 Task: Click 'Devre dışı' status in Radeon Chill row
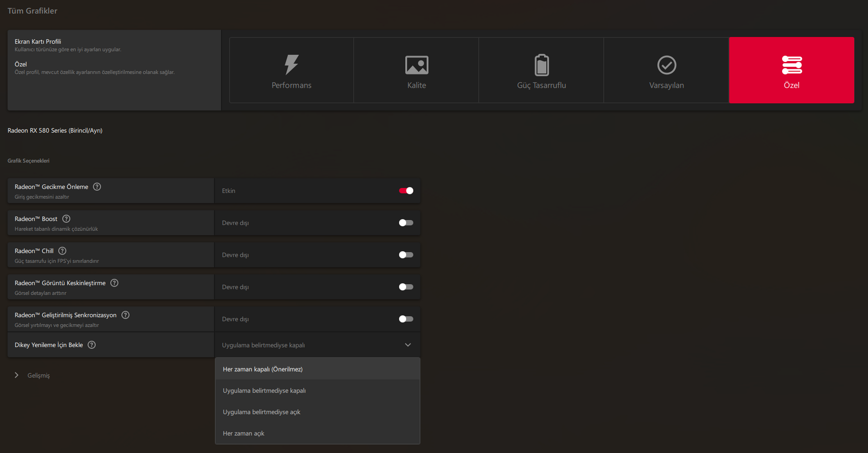click(x=236, y=255)
